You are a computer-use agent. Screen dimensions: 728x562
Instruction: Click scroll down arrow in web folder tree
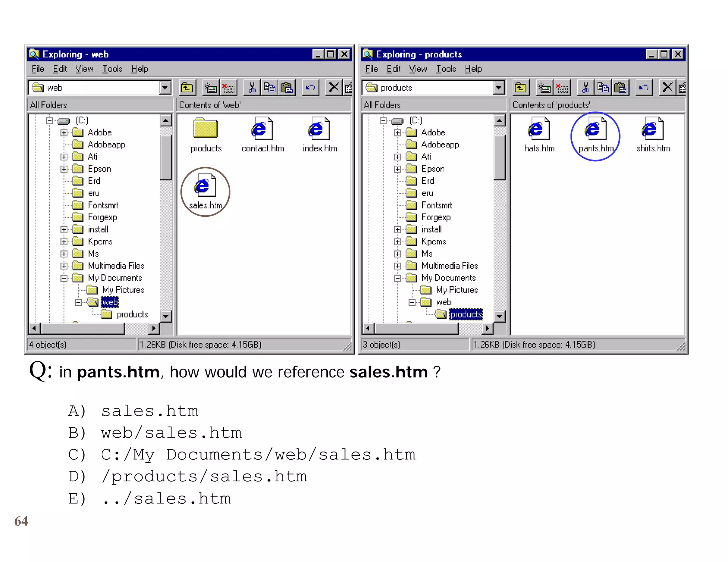tap(166, 316)
